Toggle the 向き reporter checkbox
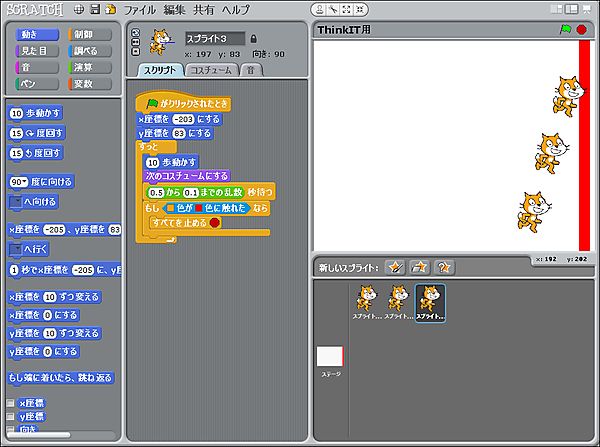This screenshot has height=447, width=600. [10, 429]
